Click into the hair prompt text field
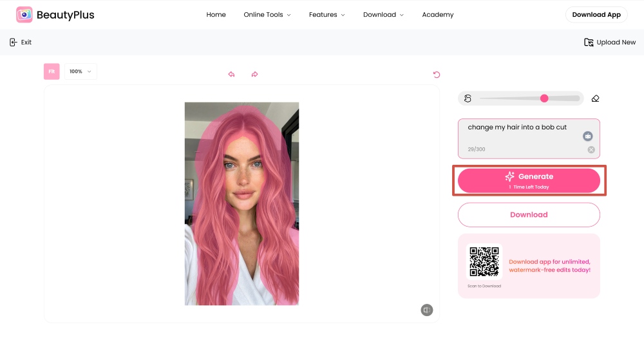644x356 pixels. click(x=529, y=139)
